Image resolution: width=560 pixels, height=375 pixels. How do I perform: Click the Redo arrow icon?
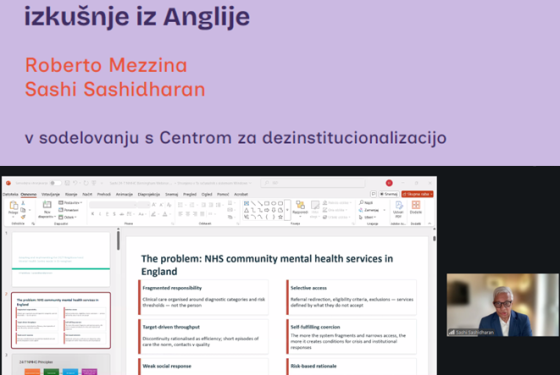point(86,183)
